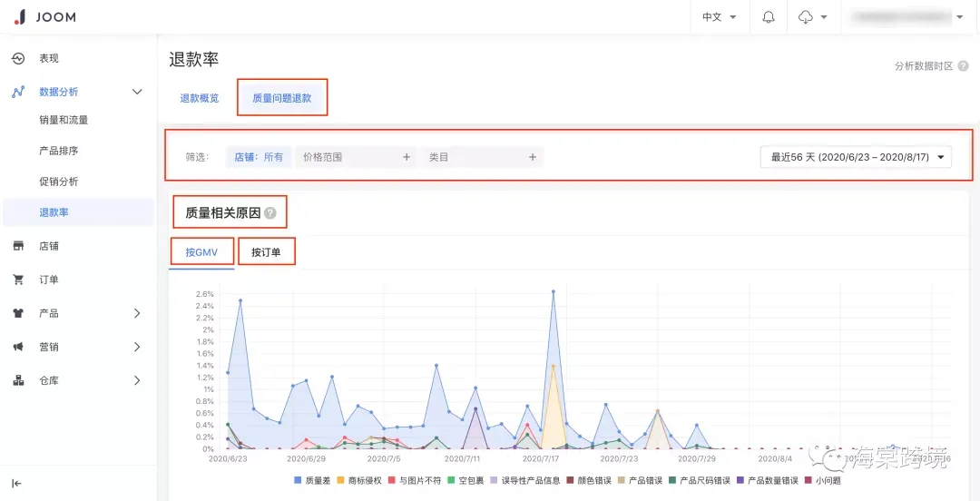The image size is (980, 501).
Task: Add a 类目 filter with plus icon
Action: point(533,158)
